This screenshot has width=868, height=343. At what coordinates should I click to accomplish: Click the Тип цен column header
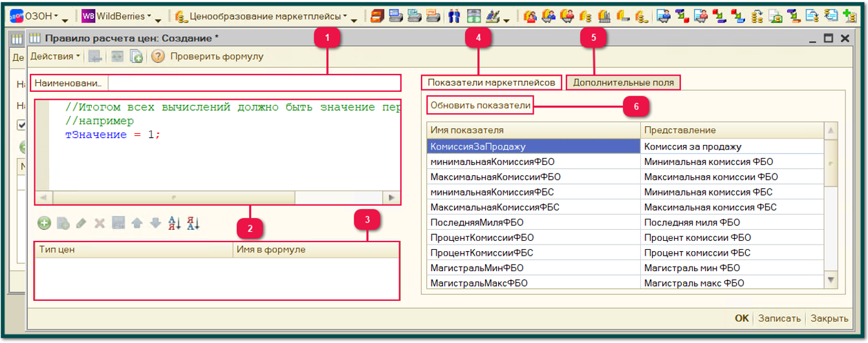[x=133, y=249]
